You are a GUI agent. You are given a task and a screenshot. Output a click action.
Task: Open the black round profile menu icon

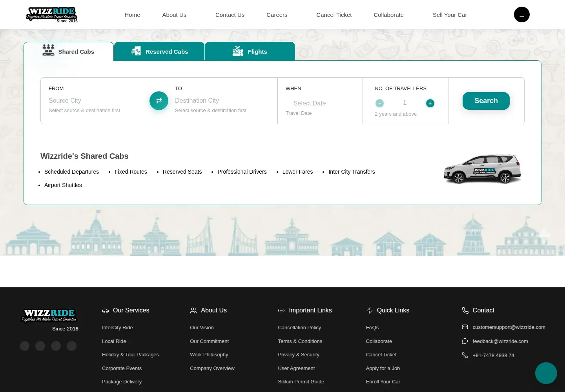(522, 15)
